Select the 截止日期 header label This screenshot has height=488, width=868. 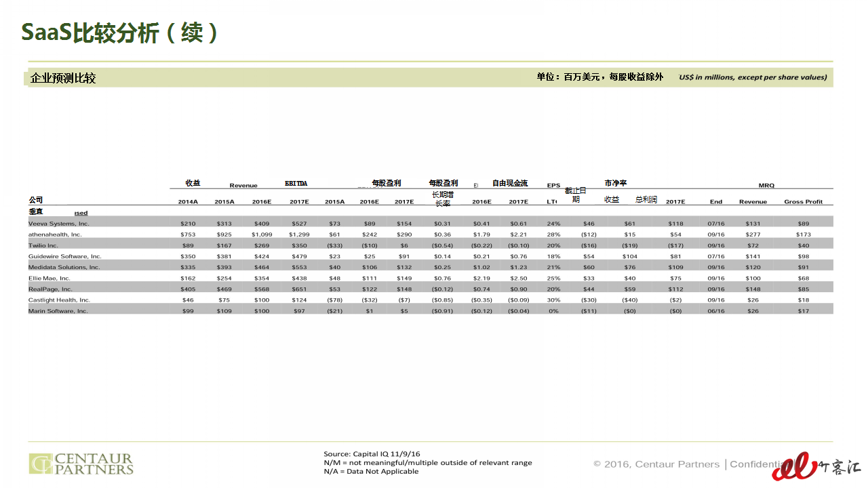(x=576, y=195)
